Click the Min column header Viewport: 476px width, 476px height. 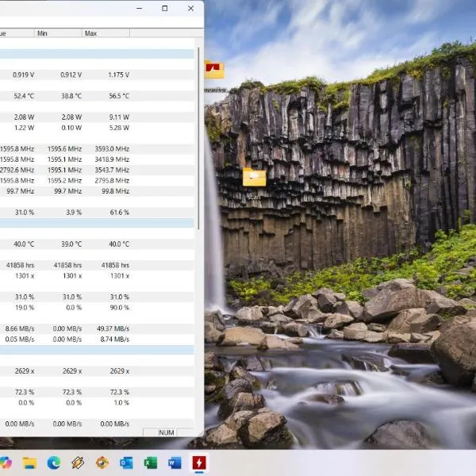point(58,33)
